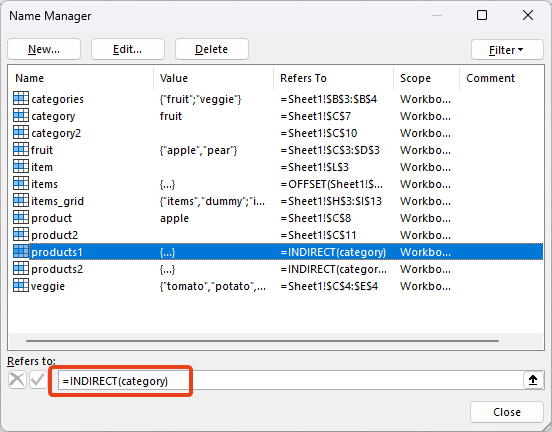Click the reference =Sheet1!$C$8

click(x=315, y=218)
